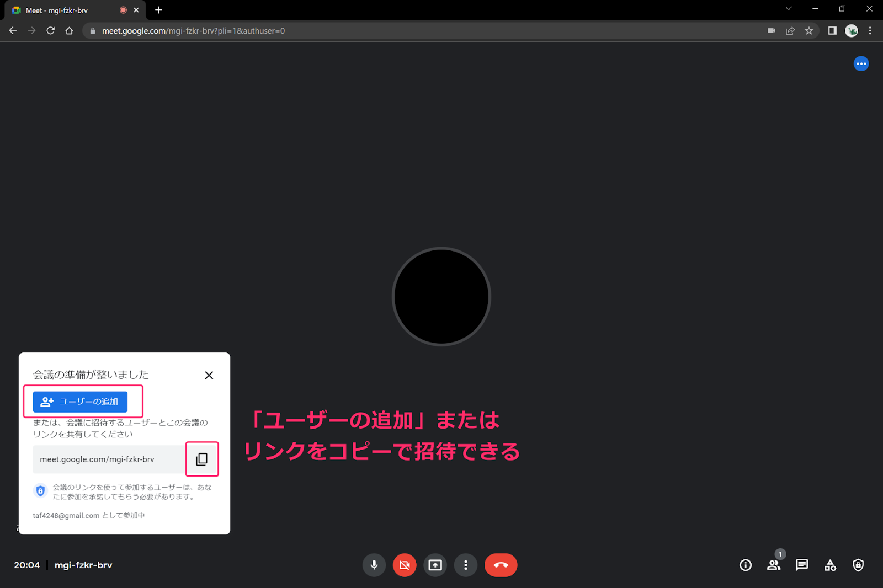This screenshot has height=588, width=883.
Task: Select the Meet - mgi-fzkr-brv tab
Action: coord(76,10)
